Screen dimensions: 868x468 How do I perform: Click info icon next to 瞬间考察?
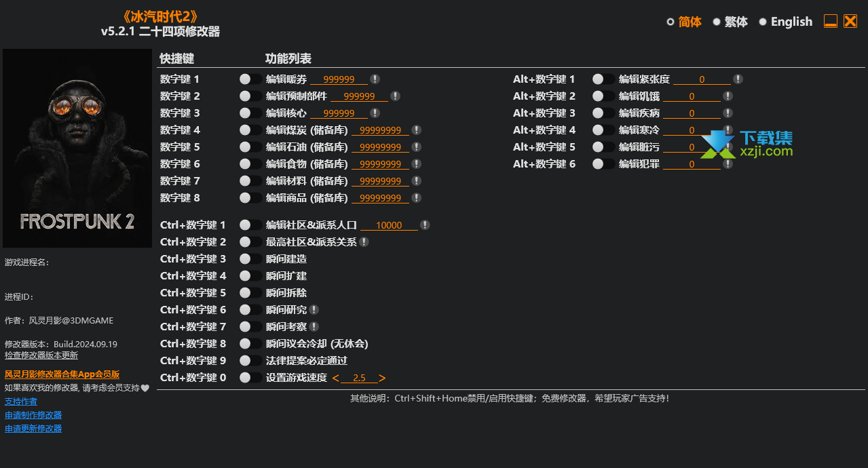coord(314,327)
